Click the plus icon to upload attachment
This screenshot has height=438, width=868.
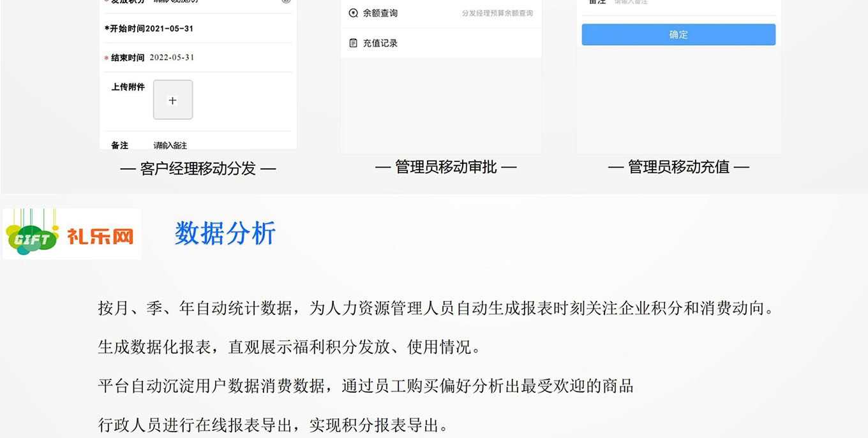172,100
